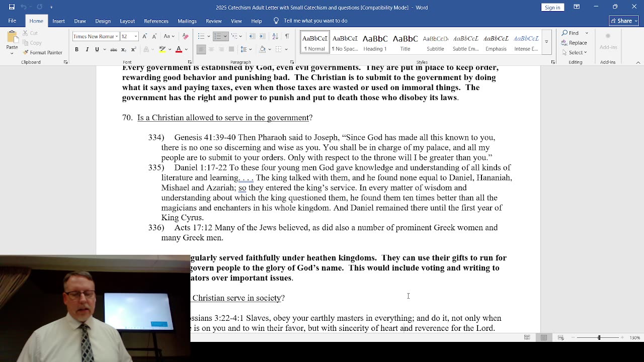Apply the No Spacing style
The height and width of the screenshot is (362, 644).
(x=345, y=43)
